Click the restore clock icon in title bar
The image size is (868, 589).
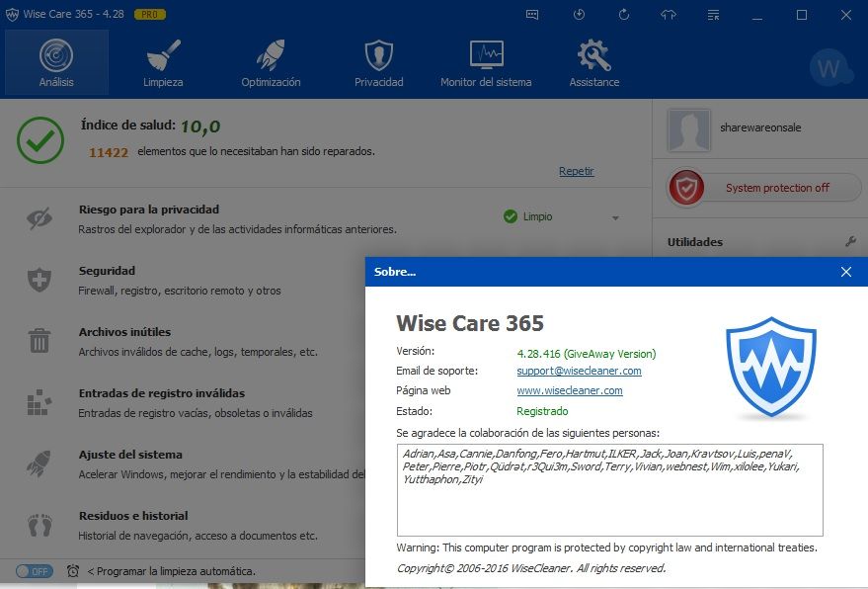tap(579, 15)
